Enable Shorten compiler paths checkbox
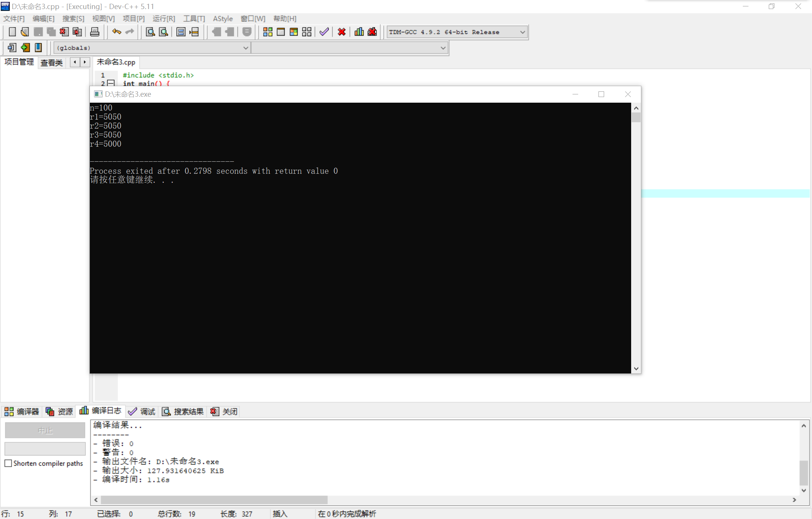The height and width of the screenshot is (519, 812). tap(8, 463)
